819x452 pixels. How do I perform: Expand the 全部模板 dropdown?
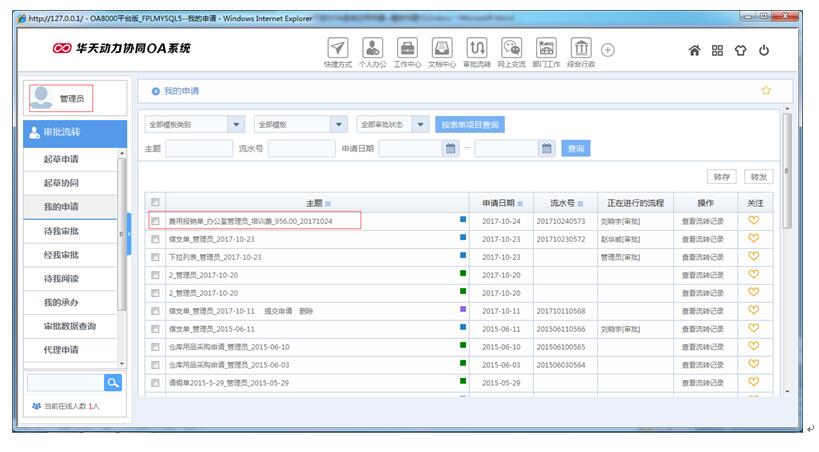click(x=338, y=124)
